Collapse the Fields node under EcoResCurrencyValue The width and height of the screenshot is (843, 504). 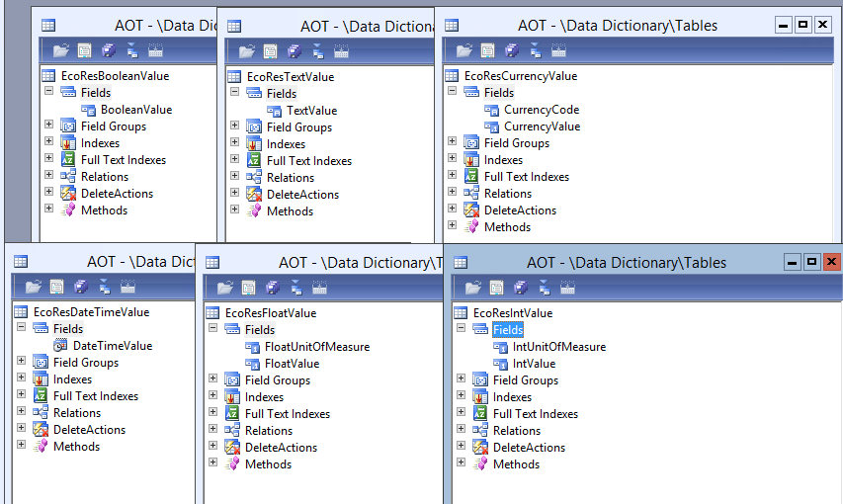453,92
